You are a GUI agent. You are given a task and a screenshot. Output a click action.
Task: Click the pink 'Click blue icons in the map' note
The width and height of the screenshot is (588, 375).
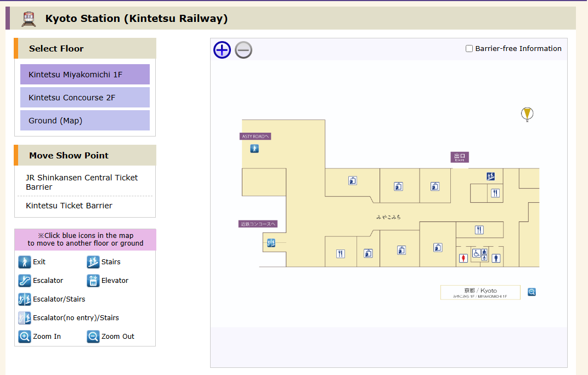(85, 240)
